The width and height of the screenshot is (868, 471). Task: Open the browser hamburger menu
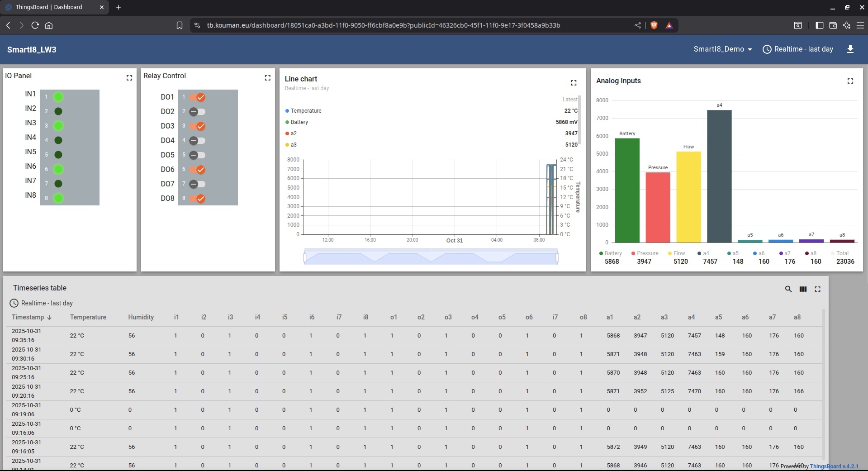(x=861, y=25)
